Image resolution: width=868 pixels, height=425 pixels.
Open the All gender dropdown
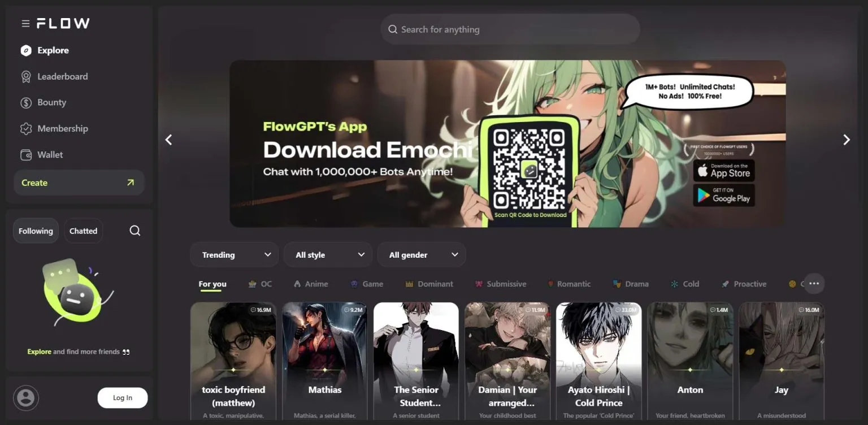(x=421, y=254)
